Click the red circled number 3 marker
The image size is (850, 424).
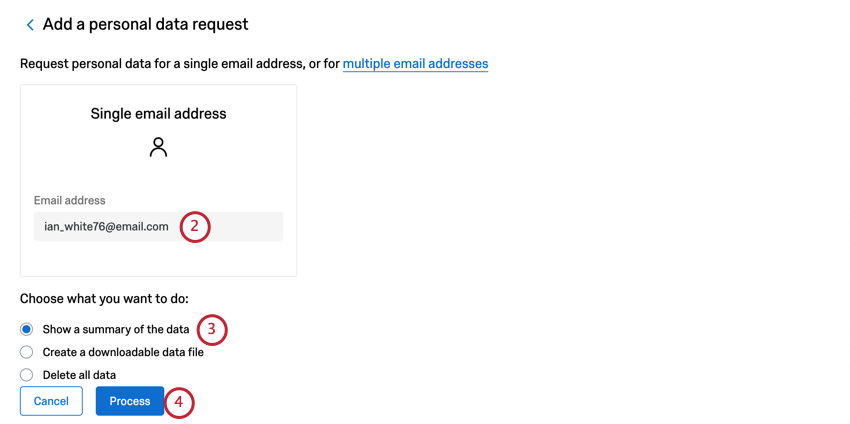click(212, 330)
